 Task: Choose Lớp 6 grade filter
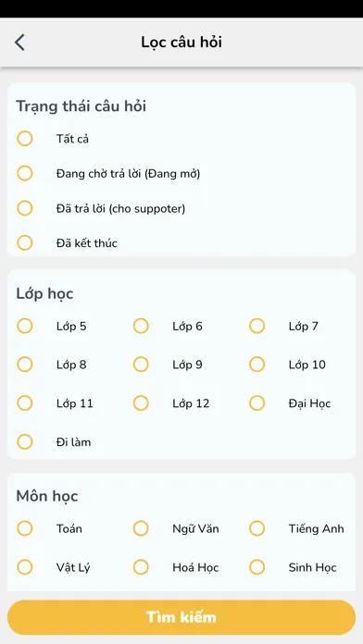point(141,326)
